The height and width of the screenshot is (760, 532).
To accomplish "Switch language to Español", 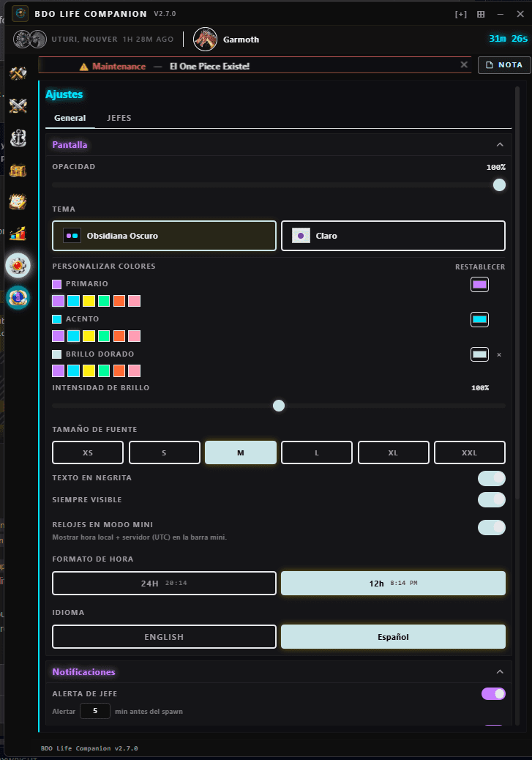I will click(x=393, y=637).
